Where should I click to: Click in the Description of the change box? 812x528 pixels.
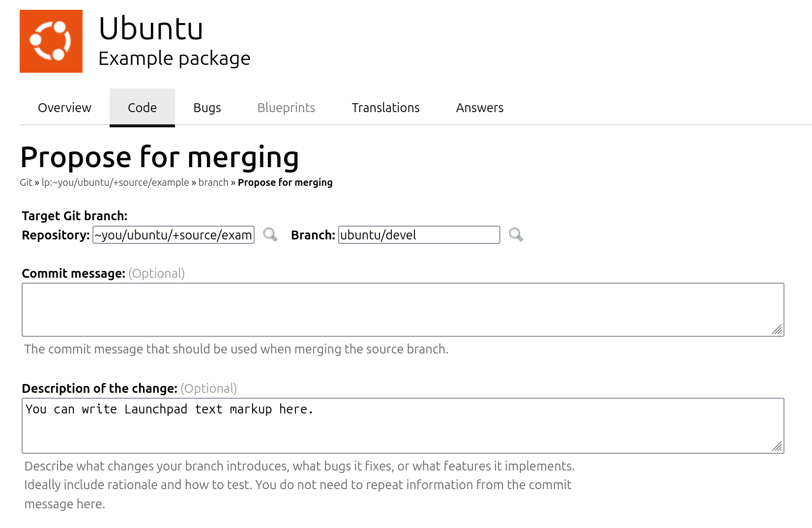coord(403,426)
